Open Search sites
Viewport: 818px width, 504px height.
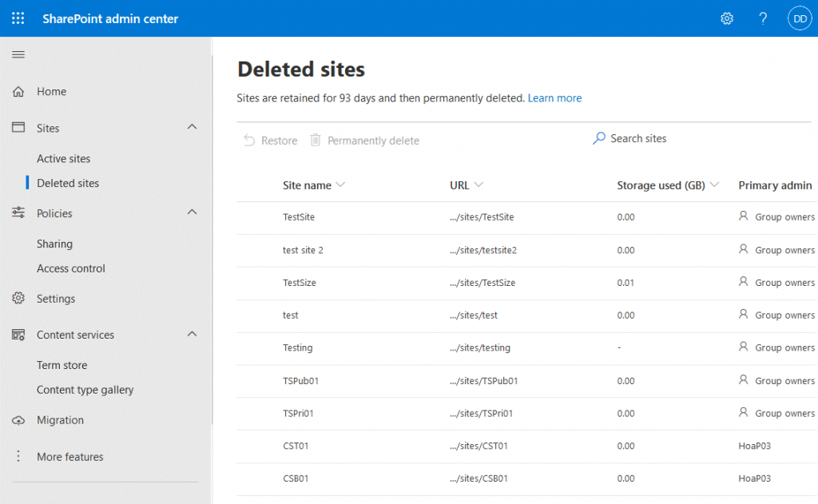pos(629,138)
